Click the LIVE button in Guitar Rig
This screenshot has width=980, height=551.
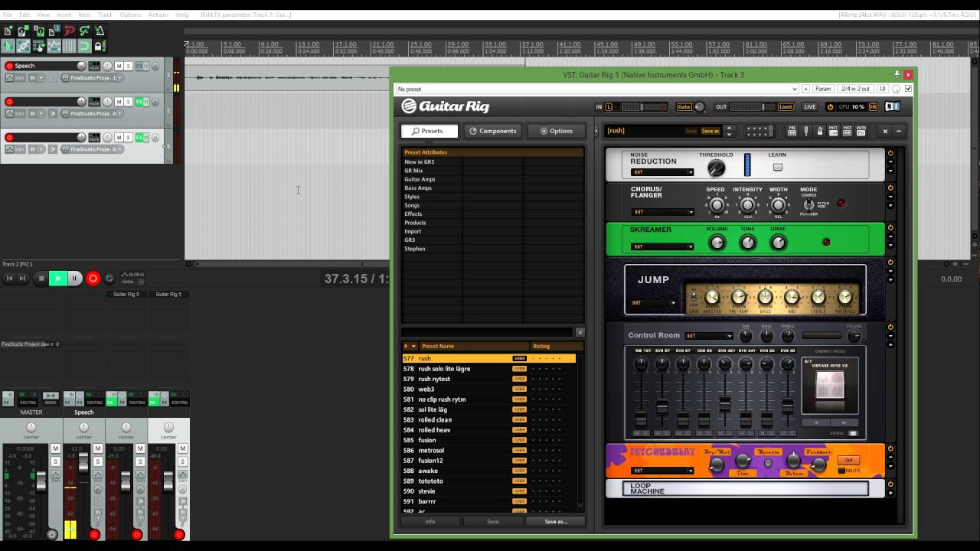coord(809,106)
